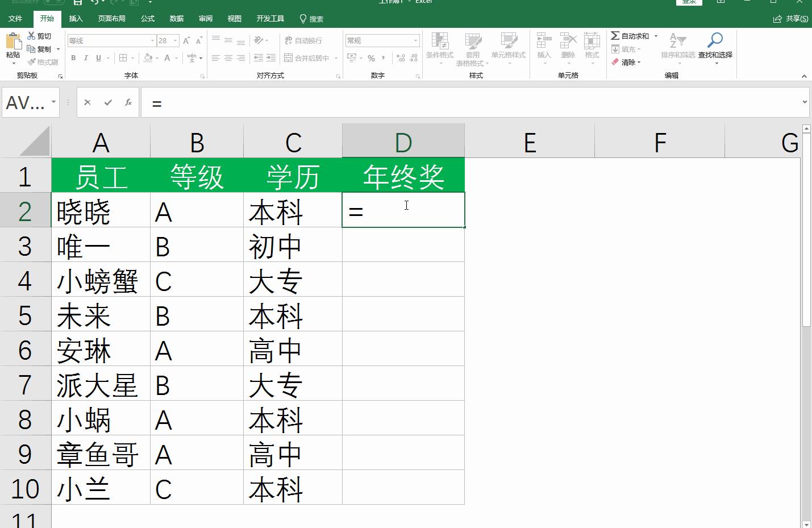The image size is (812, 528).
Task: Apply percentage style to the cell
Action: click(x=372, y=57)
